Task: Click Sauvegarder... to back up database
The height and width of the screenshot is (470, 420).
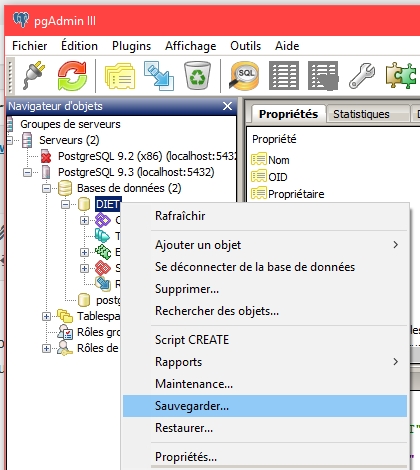Action: (265, 406)
